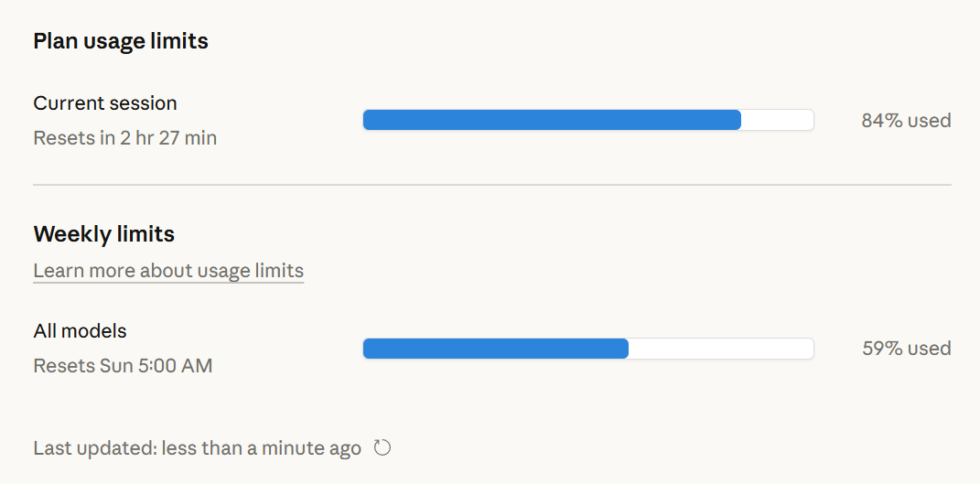Click the divider line above Weekly limits
Image resolution: width=980 pixels, height=484 pixels.
(x=492, y=185)
